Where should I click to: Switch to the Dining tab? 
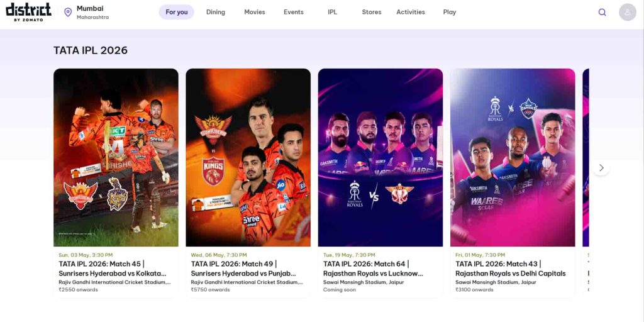tap(216, 13)
